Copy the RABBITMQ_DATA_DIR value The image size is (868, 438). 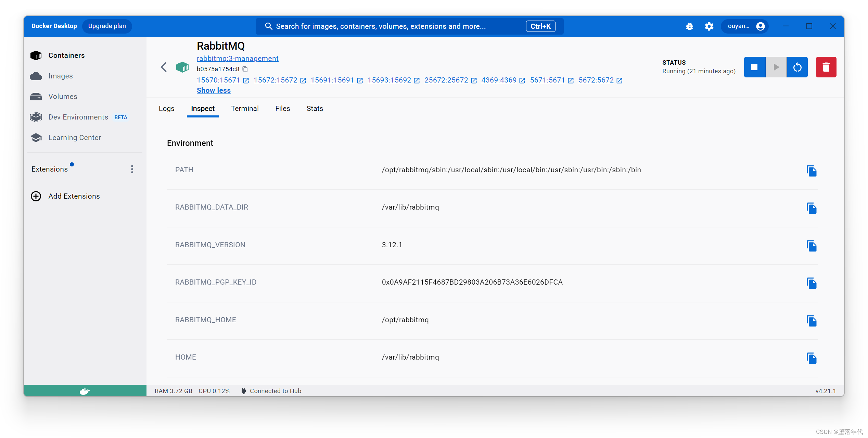coord(812,208)
